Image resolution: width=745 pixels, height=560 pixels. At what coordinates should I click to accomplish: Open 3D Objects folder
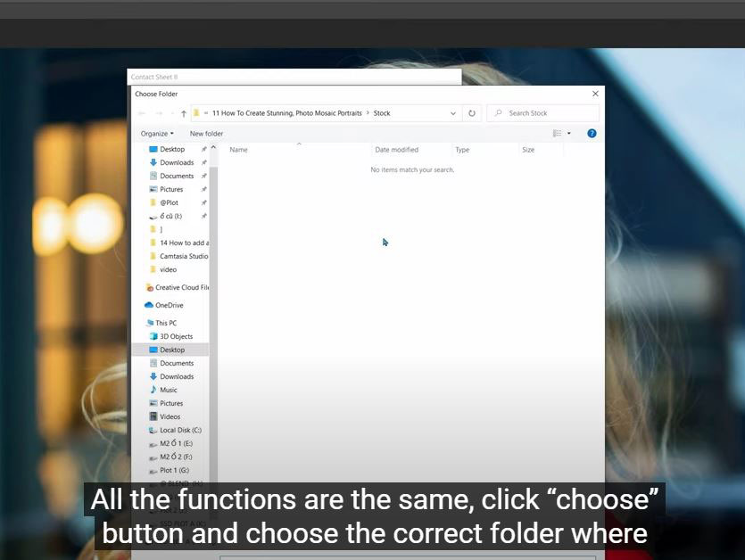pos(177,336)
